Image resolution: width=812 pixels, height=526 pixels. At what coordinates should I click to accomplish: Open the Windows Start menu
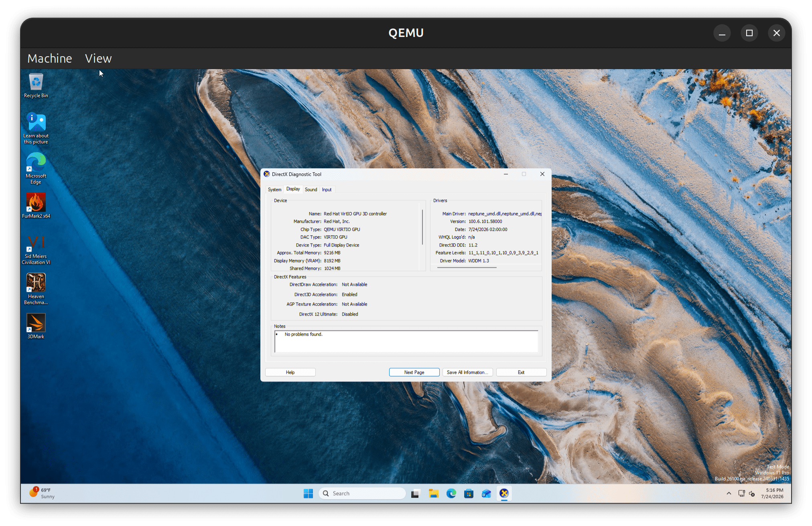308,493
